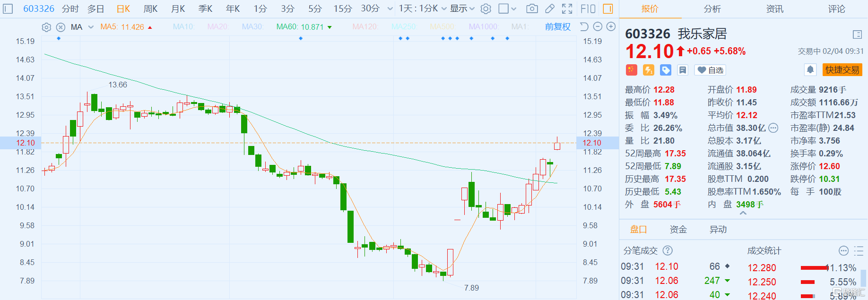
Task: Select the 月K monthly candlestick tab
Action: tap(178, 9)
